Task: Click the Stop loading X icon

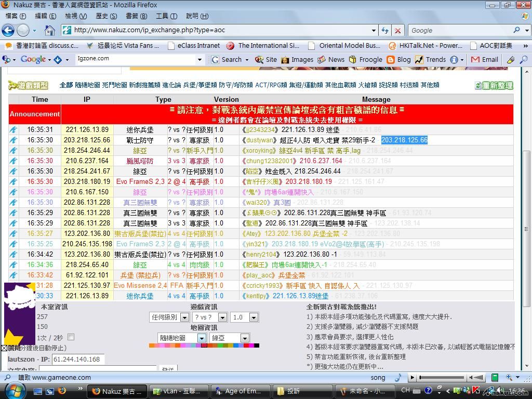Action: click(x=397, y=31)
